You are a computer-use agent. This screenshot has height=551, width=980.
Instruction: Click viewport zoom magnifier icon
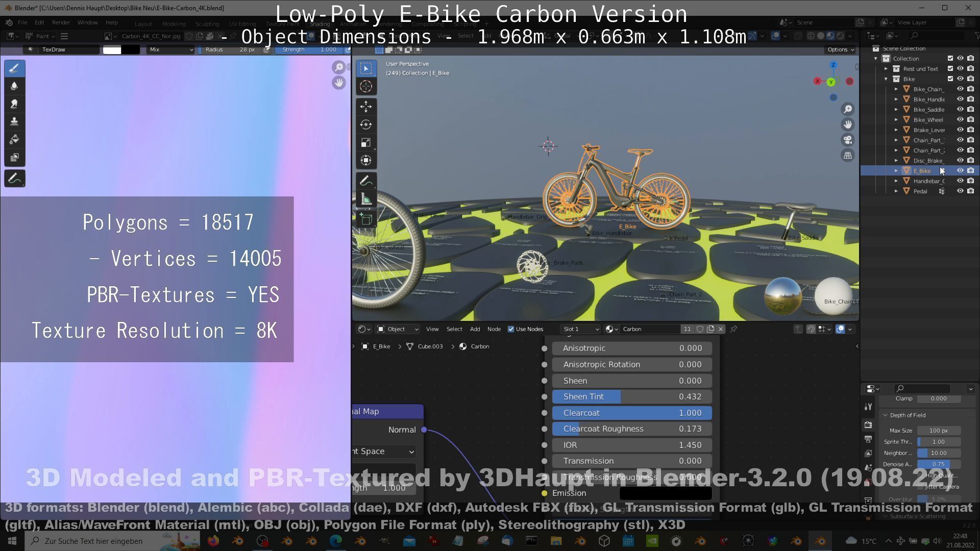[x=848, y=109]
